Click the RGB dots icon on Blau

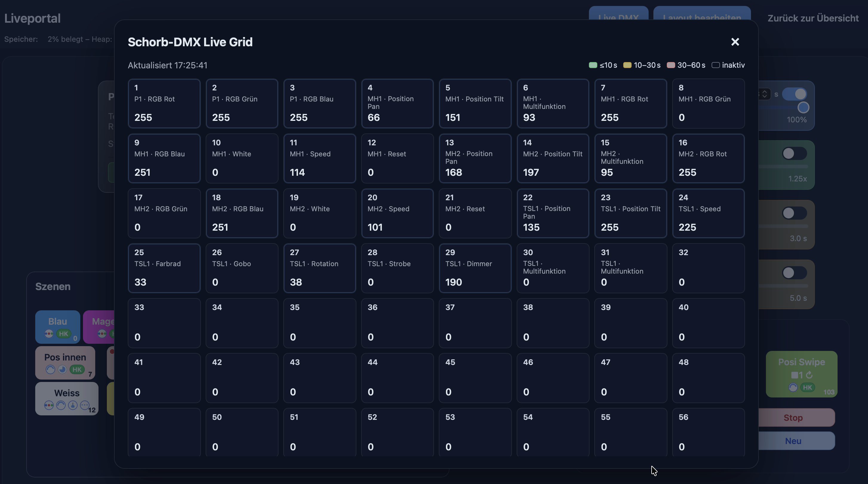pos(49,334)
